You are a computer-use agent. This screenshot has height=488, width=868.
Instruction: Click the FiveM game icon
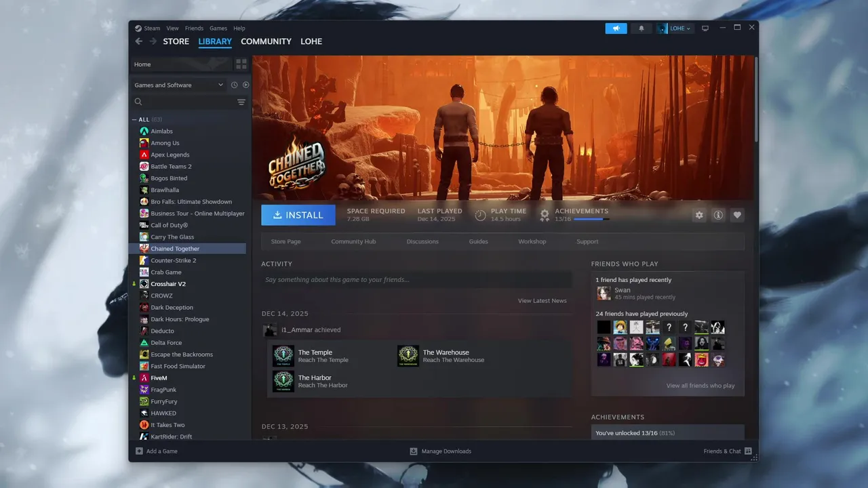pos(144,378)
